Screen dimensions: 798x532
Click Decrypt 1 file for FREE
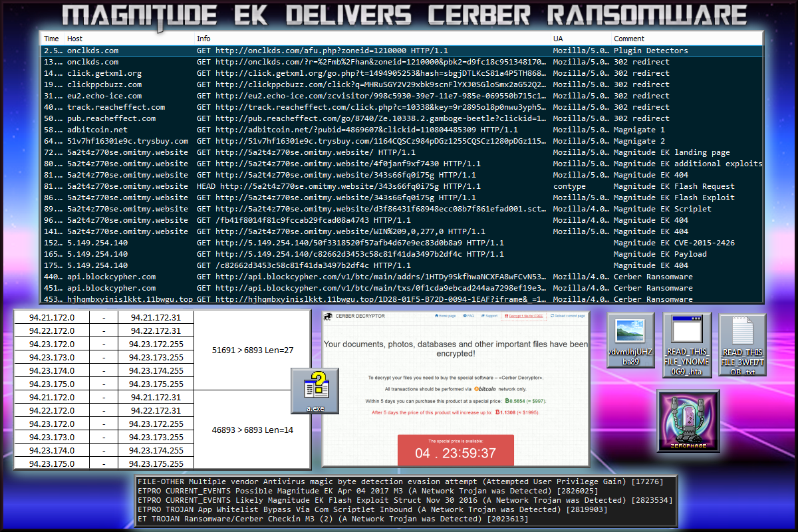click(525, 317)
